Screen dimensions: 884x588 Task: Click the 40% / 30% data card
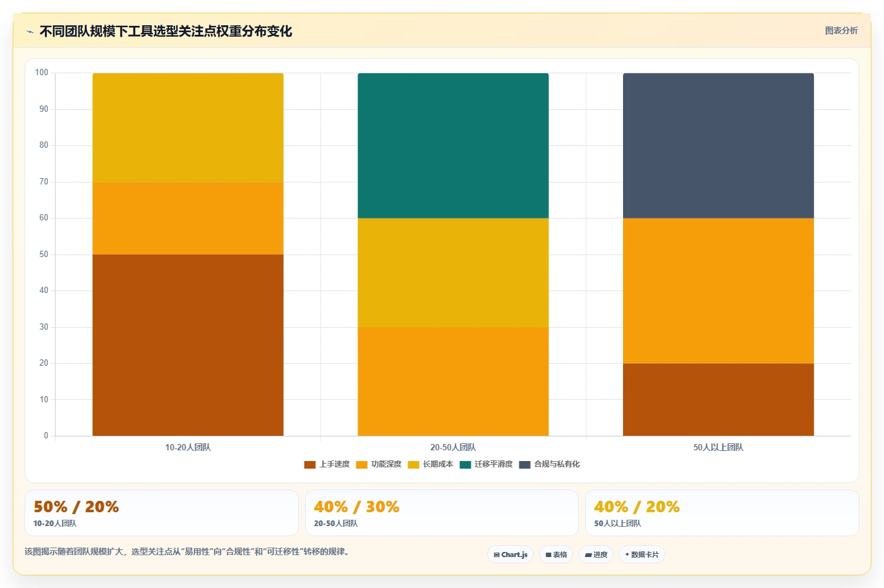(x=442, y=513)
